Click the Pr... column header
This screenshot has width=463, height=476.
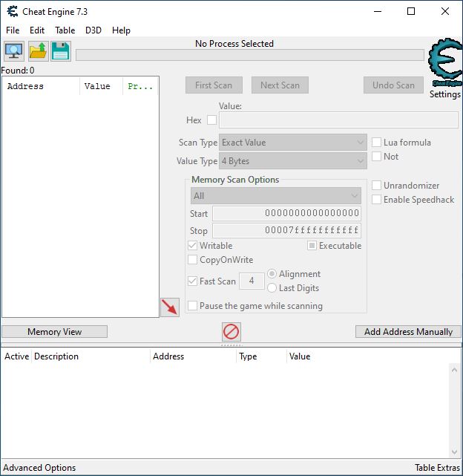140,86
